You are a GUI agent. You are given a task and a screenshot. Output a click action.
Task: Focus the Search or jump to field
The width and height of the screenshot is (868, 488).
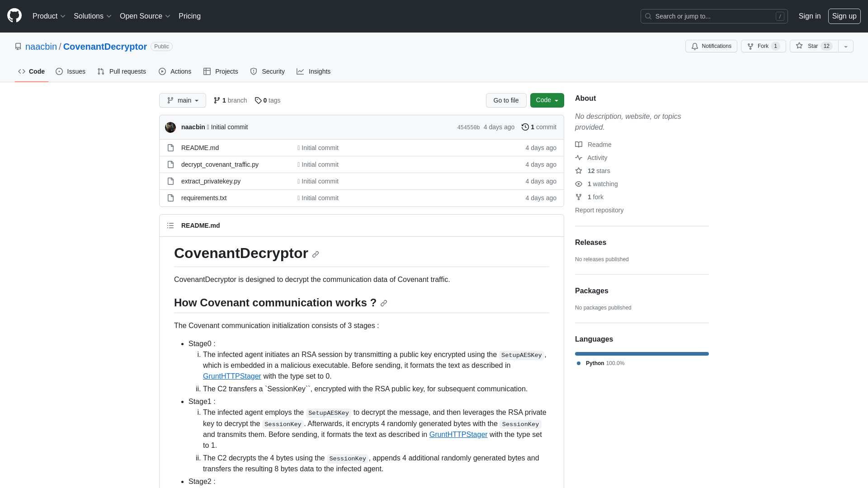(x=714, y=16)
